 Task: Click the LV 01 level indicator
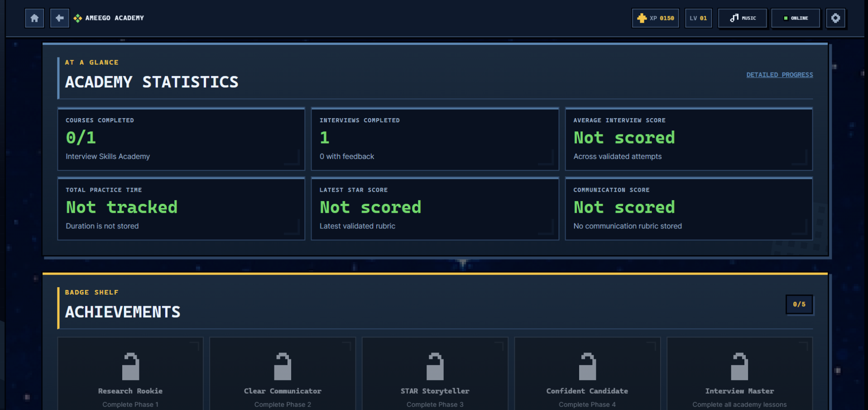[x=698, y=18]
